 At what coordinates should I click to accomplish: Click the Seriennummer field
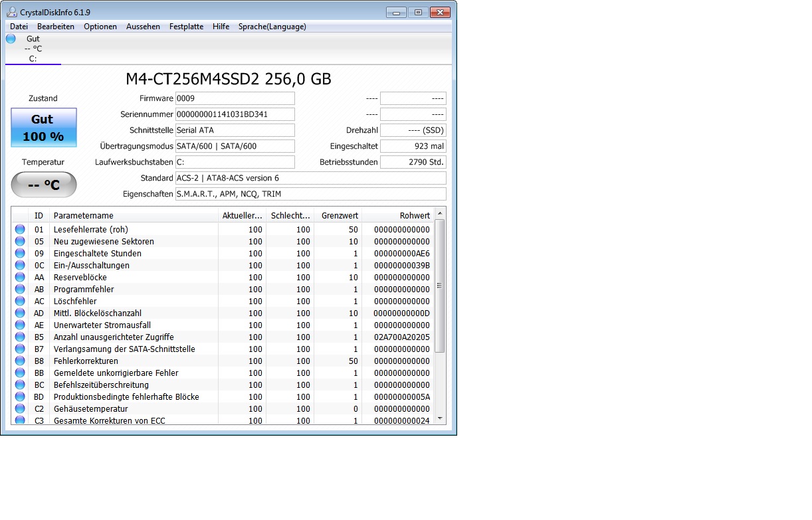235,114
